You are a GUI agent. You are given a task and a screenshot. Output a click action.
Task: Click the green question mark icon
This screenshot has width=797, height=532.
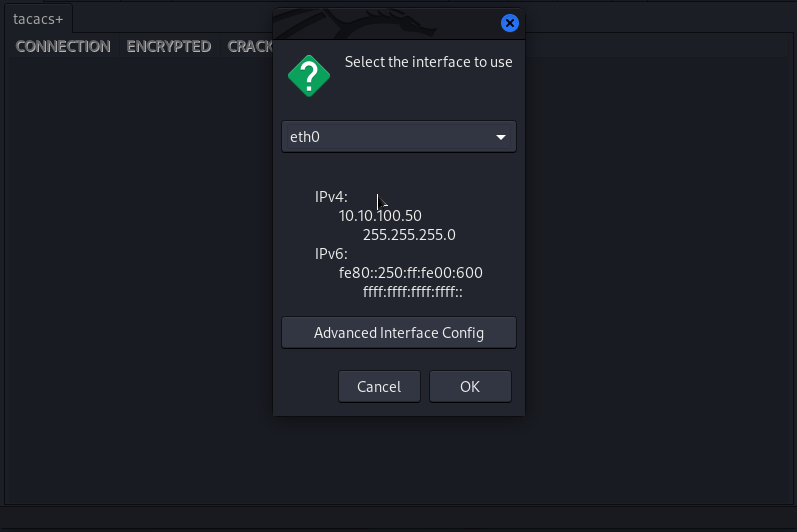(309, 75)
